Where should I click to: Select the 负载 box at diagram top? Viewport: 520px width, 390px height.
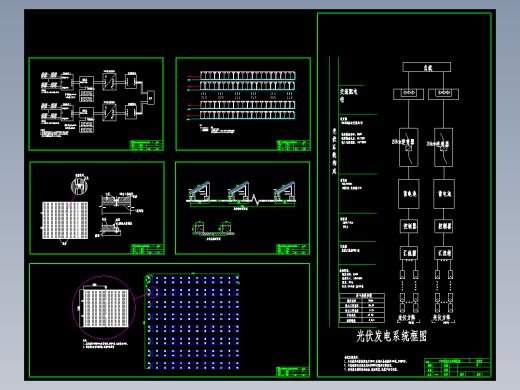427,67
